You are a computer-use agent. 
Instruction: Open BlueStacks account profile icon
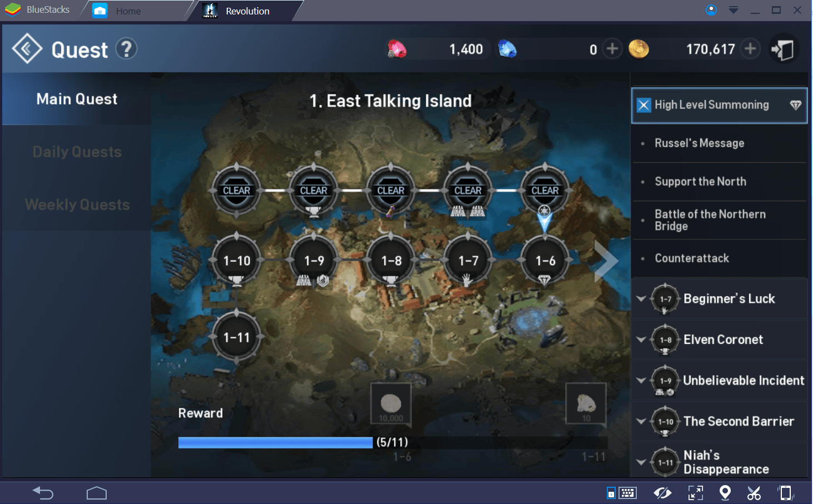click(x=711, y=10)
